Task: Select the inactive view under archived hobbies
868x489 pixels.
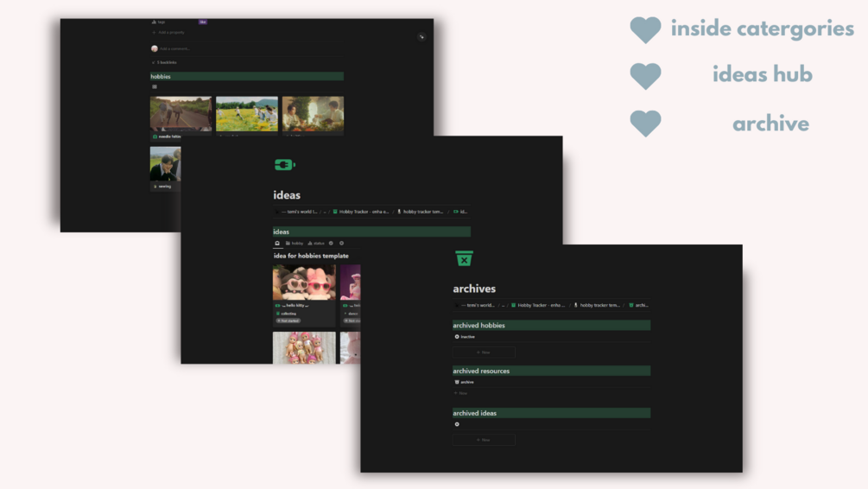Action: pos(465,337)
